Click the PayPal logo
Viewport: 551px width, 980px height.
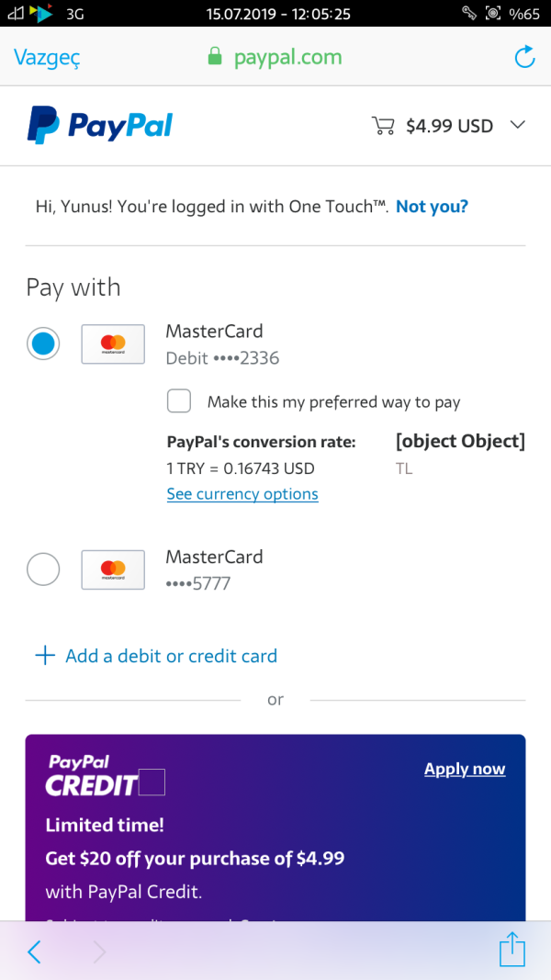coord(100,126)
